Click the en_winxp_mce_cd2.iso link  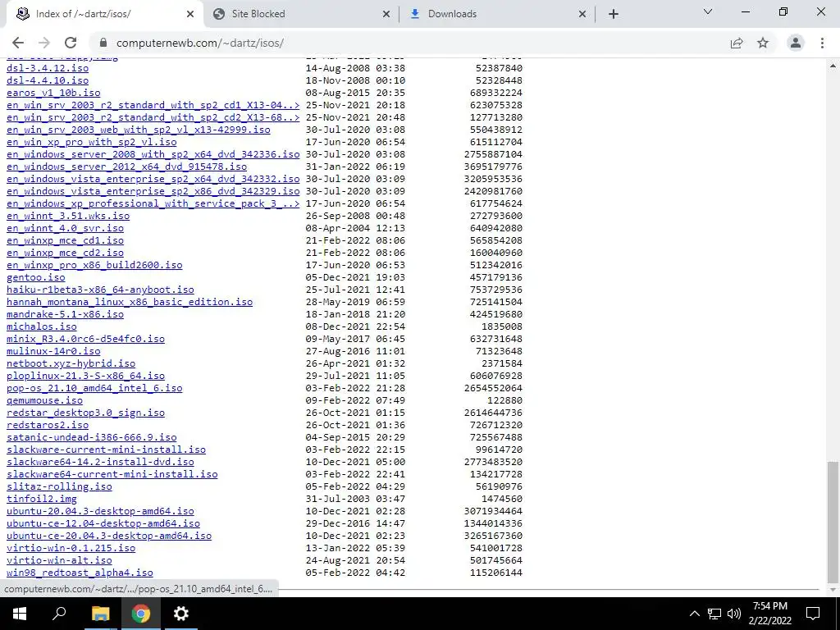click(x=66, y=253)
